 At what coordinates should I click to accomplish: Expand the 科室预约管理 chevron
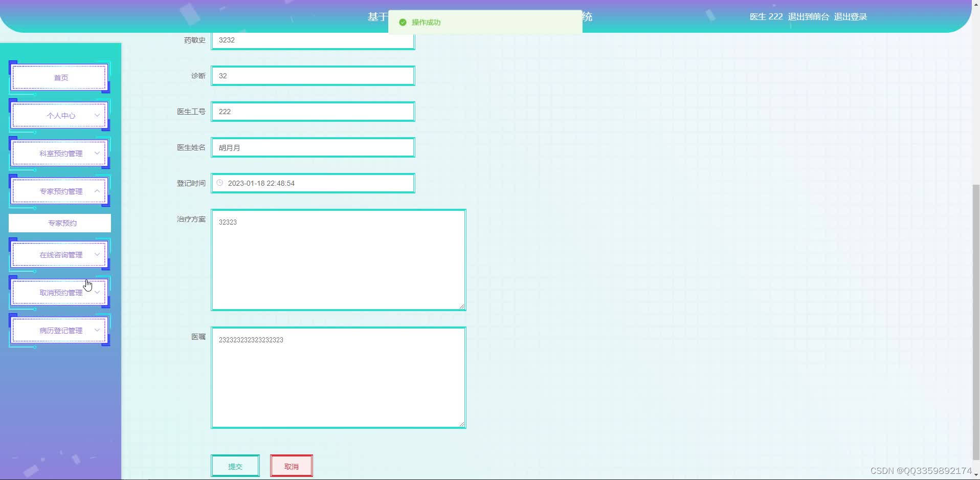tap(97, 153)
